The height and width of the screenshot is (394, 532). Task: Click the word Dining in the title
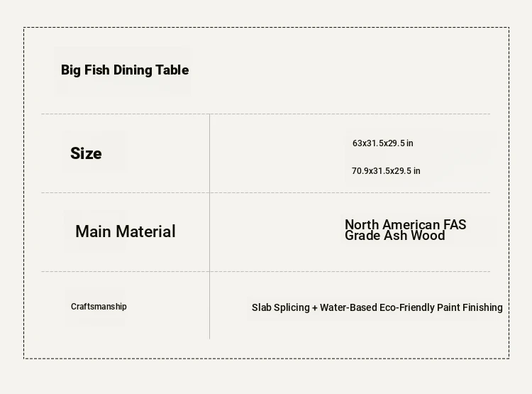(x=133, y=70)
